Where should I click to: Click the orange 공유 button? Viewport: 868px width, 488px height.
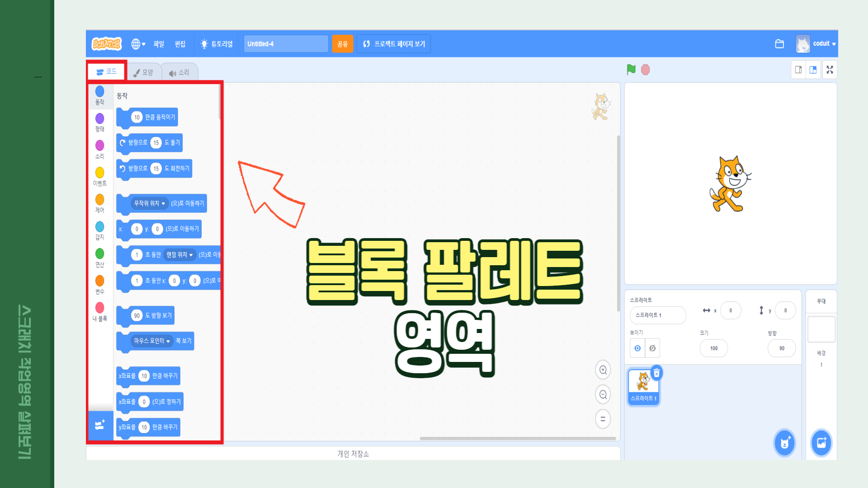tap(342, 44)
